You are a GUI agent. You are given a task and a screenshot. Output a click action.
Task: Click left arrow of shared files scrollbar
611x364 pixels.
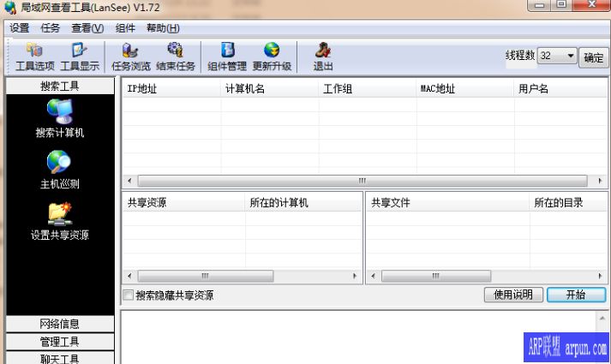point(374,276)
